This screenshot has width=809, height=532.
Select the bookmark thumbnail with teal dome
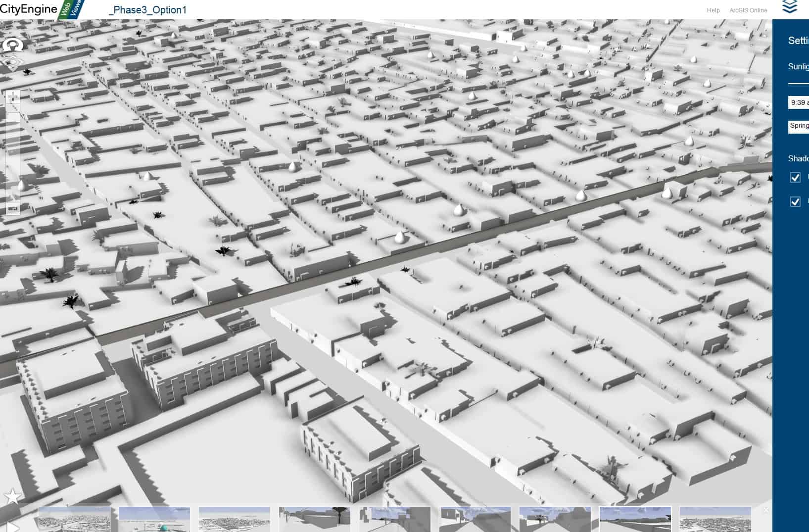pyautogui.click(x=154, y=519)
